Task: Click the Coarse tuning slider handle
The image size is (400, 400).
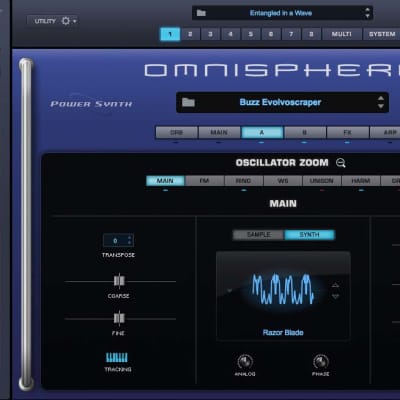Action: (x=119, y=281)
